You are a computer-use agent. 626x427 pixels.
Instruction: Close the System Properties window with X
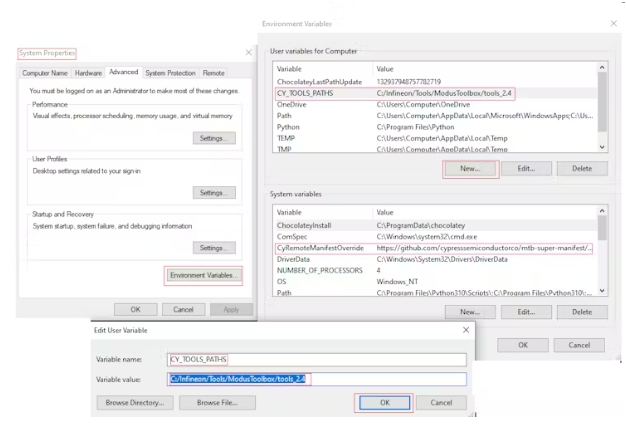pyautogui.click(x=248, y=52)
